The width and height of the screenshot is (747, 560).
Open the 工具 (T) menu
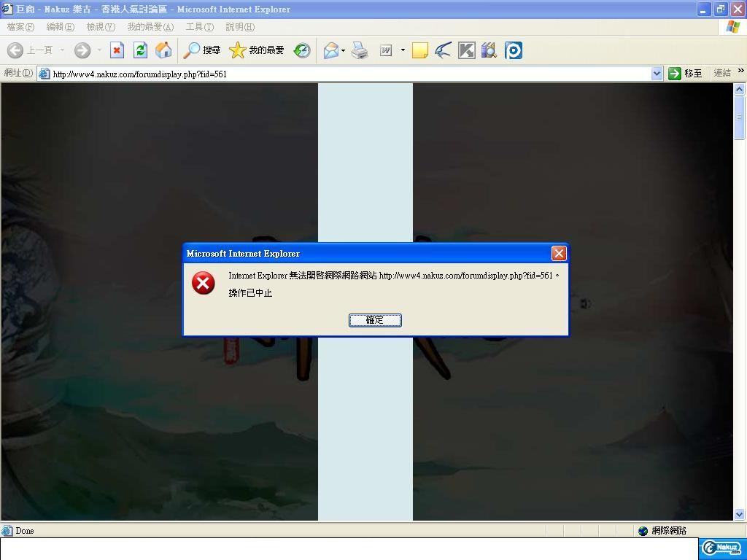tap(199, 27)
